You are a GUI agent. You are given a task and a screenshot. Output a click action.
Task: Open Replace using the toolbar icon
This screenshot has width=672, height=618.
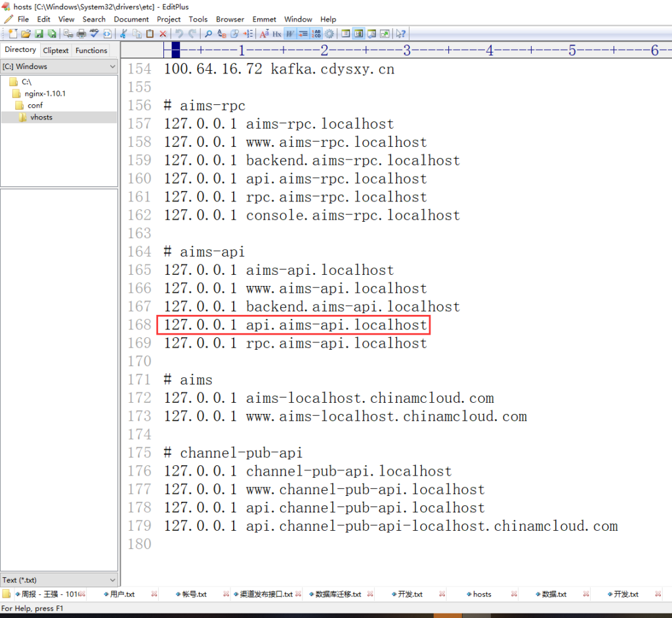click(220, 33)
